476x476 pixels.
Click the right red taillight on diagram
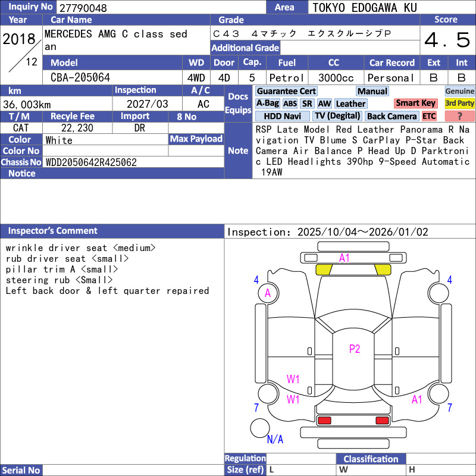click(x=383, y=421)
